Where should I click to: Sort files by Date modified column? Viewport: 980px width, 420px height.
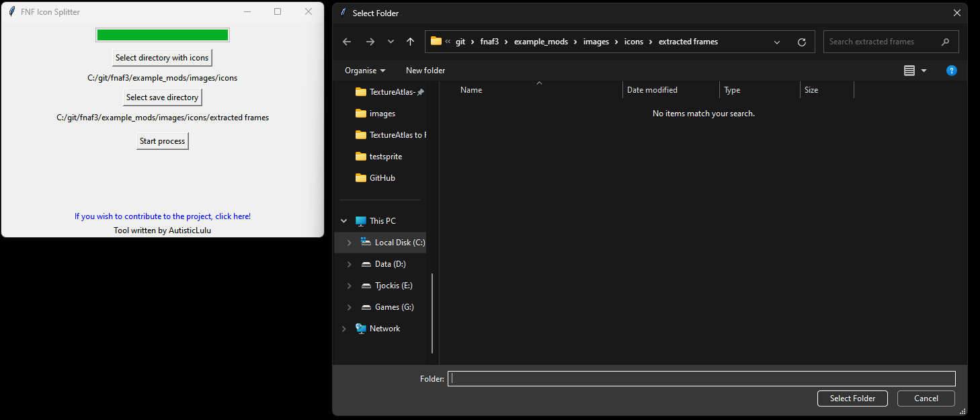[x=652, y=90]
